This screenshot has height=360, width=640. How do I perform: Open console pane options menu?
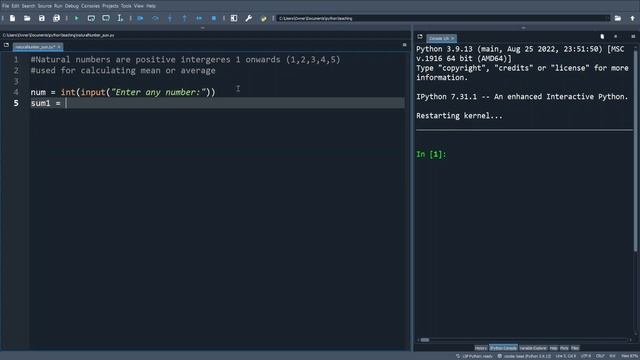click(633, 37)
